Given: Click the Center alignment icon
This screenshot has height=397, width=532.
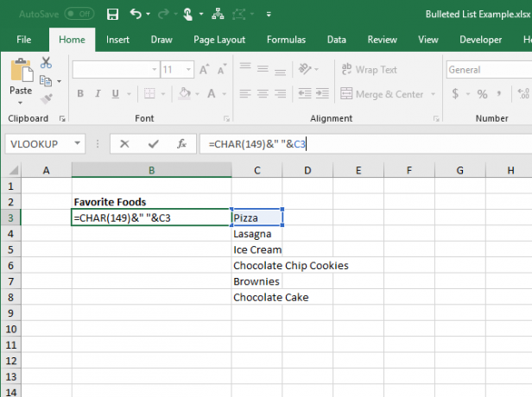Looking at the screenshot, I should (263, 93).
